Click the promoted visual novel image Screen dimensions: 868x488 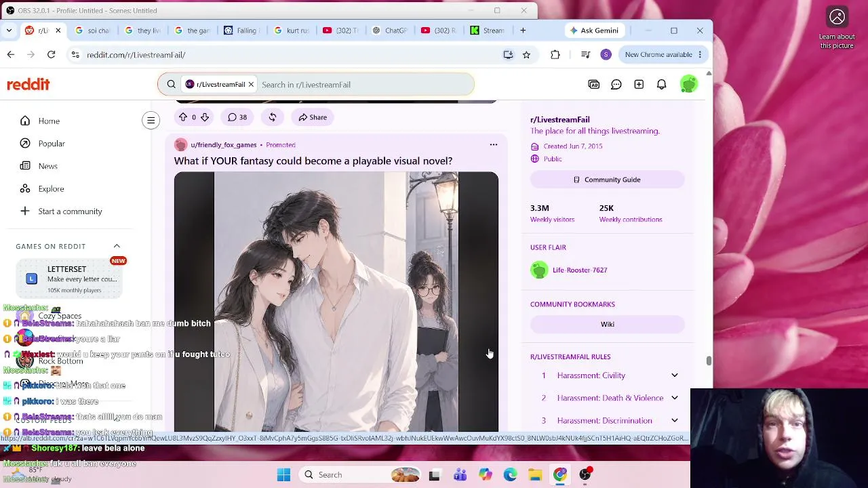point(336,302)
